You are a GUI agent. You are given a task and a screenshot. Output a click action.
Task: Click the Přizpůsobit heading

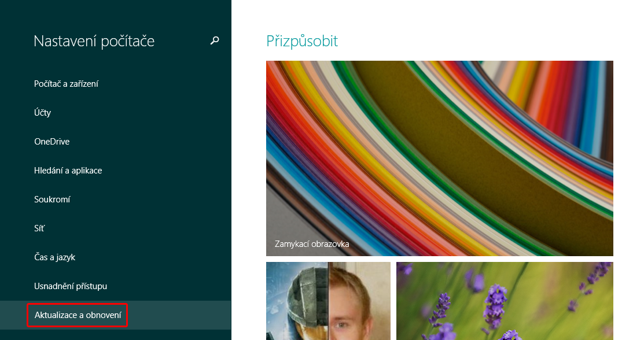(x=301, y=41)
